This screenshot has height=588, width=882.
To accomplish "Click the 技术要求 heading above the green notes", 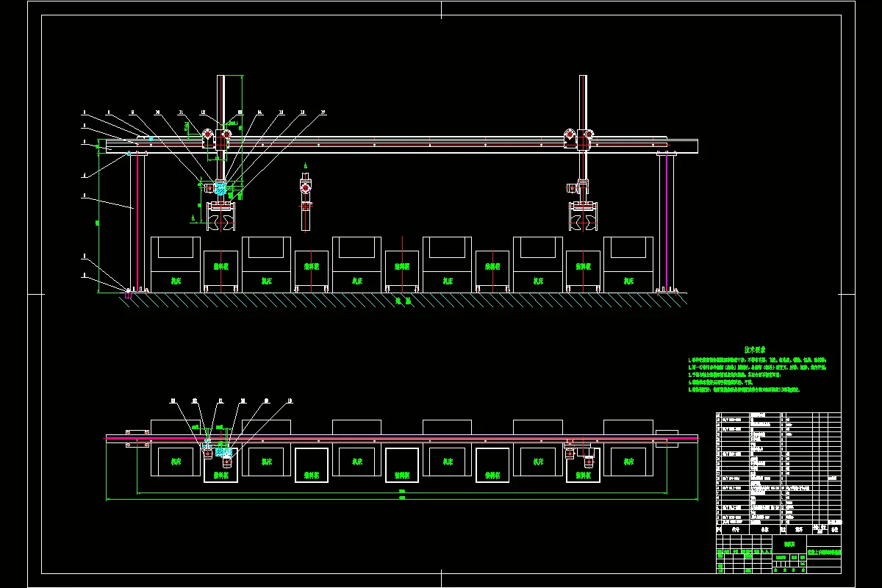I will [756, 351].
